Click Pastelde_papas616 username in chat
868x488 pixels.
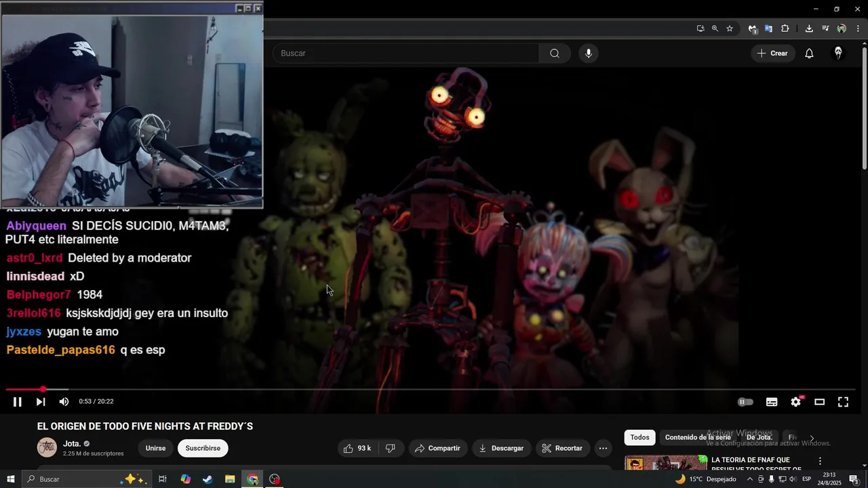60,350
